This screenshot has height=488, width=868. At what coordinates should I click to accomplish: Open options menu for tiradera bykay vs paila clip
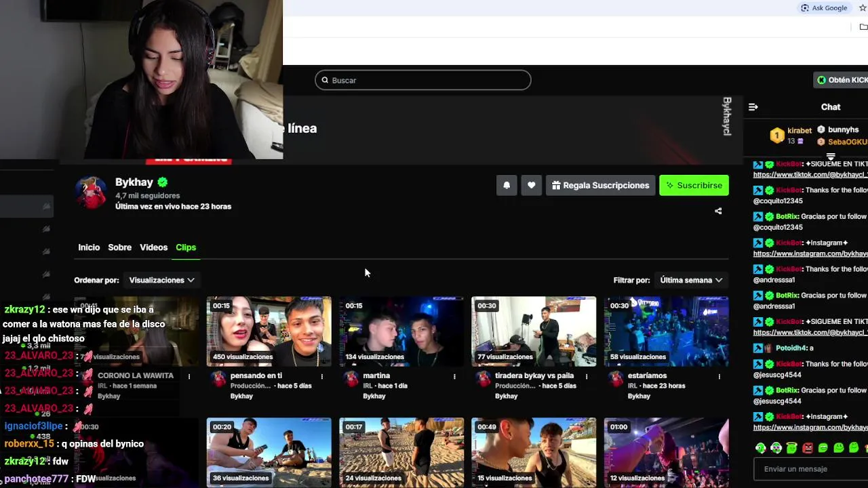coord(587,376)
